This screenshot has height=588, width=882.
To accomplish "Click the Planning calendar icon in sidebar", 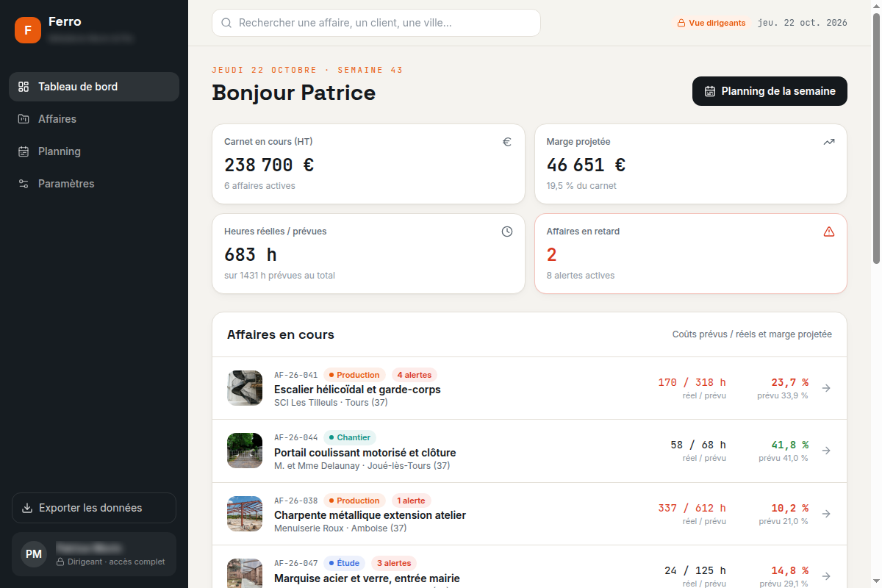I will tap(24, 151).
